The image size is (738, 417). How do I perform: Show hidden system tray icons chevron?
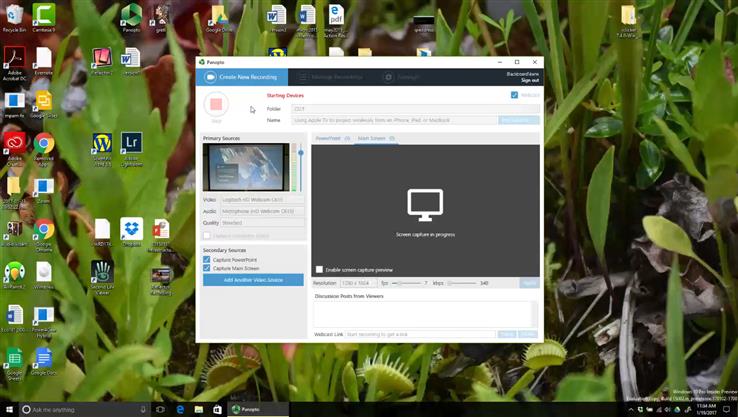tap(631, 410)
